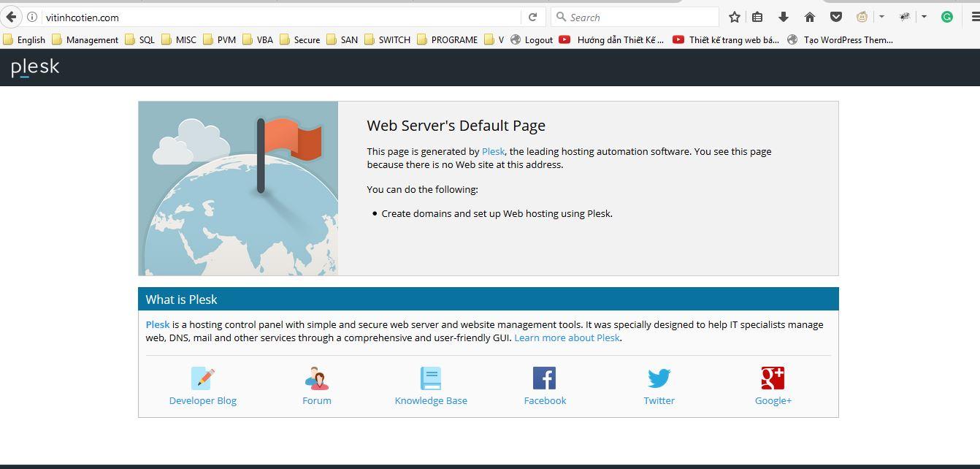Expand Firebug dropdown arrow
Viewport: 980px width, 469px height.
coord(924,17)
